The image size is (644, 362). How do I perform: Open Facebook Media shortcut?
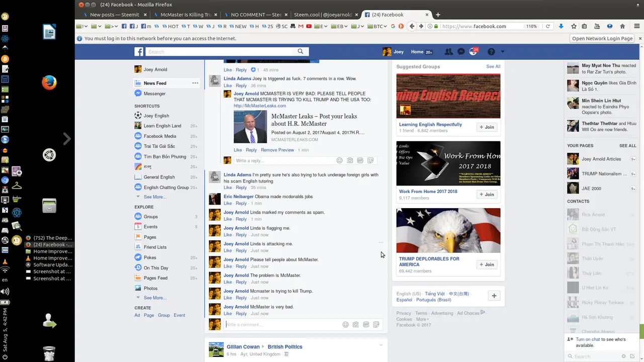pyautogui.click(x=159, y=136)
